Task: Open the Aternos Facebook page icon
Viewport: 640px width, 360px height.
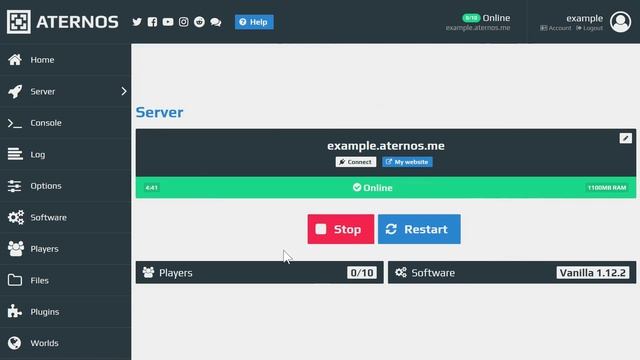Action: [152, 22]
